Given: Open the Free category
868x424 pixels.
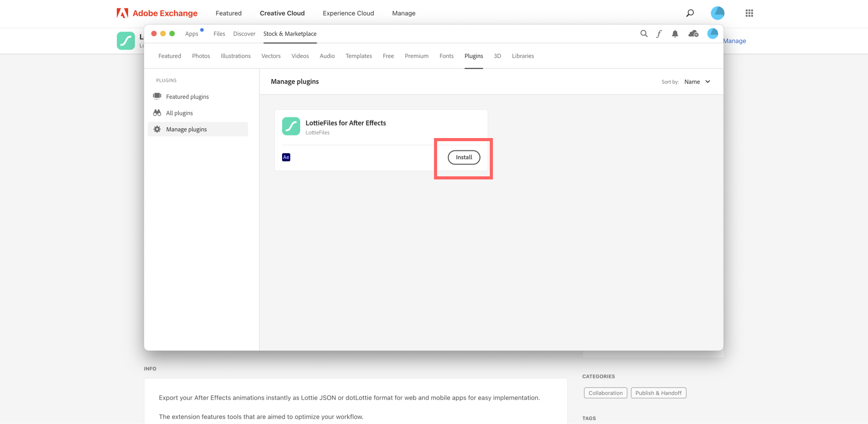Looking at the screenshot, I should pyautogui.click(x=389, y=56).
